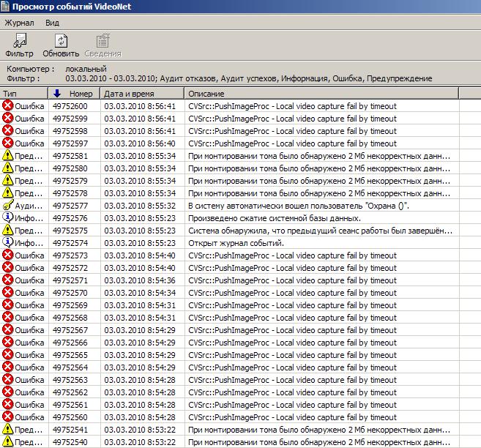Click error icon of event 49752568
This screenshot has width=481, height=448.
(7, 318)
